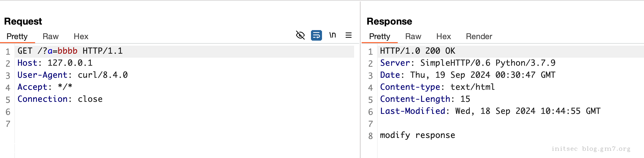Toggle the blue word wrap icon

coord(316,35)
